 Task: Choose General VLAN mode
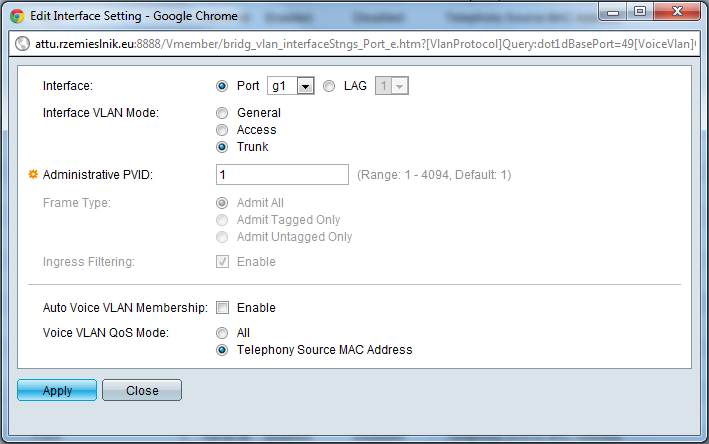point(222,113)
